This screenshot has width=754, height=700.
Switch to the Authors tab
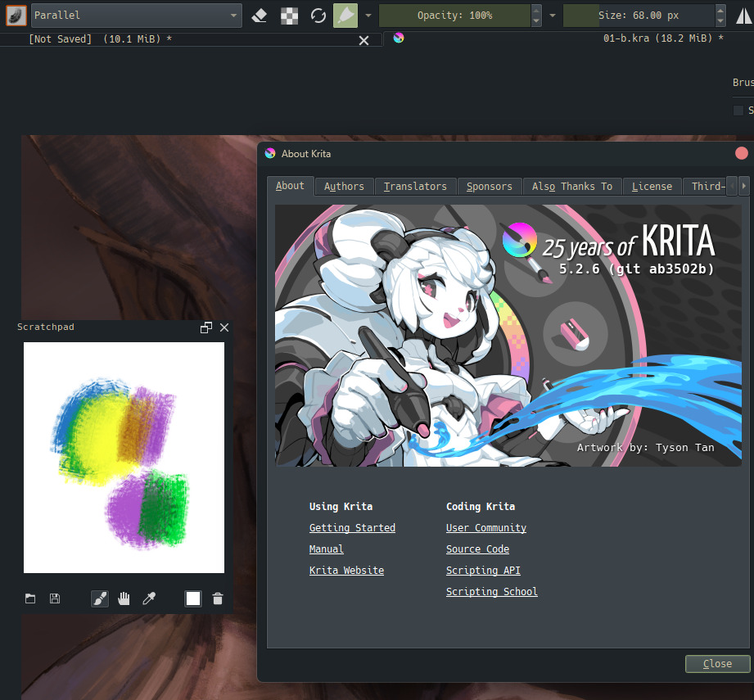(344, 187)
